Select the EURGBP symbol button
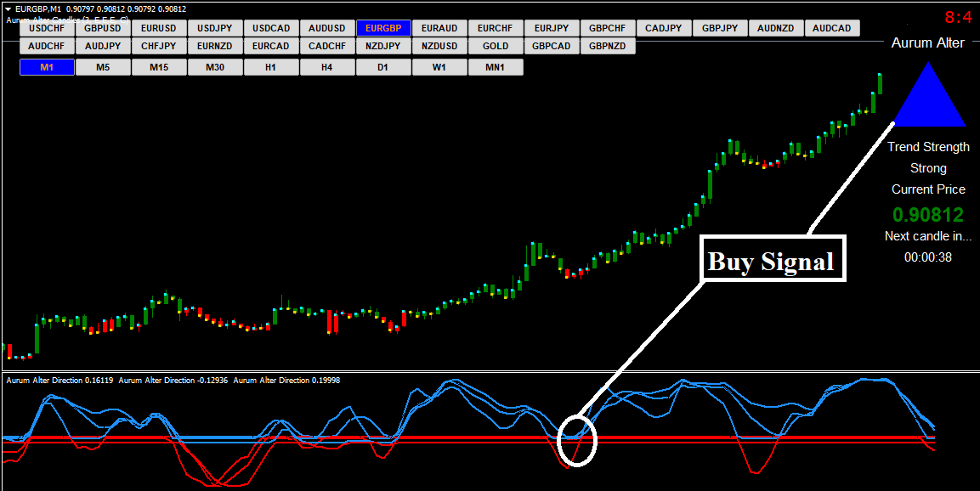Viewport: 980px width, 491px height. pyautogui.click(x=383, y=28)
